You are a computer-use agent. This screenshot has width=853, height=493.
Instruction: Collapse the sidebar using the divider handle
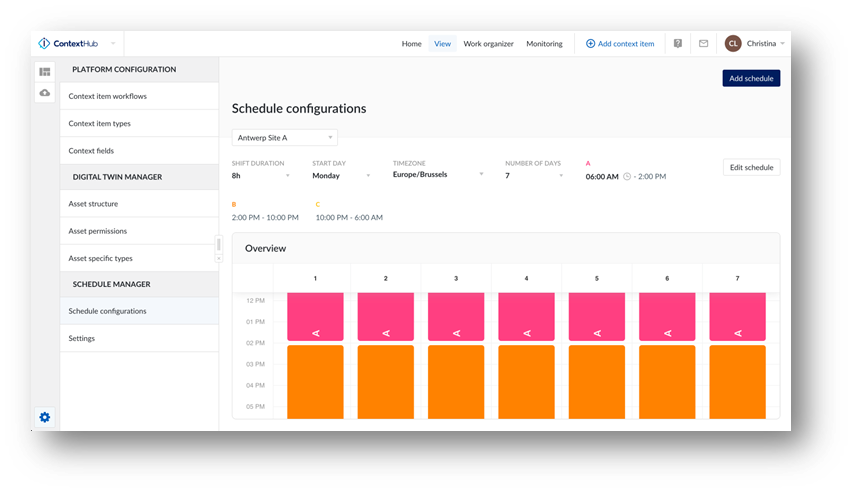click(x=219, y=250)
